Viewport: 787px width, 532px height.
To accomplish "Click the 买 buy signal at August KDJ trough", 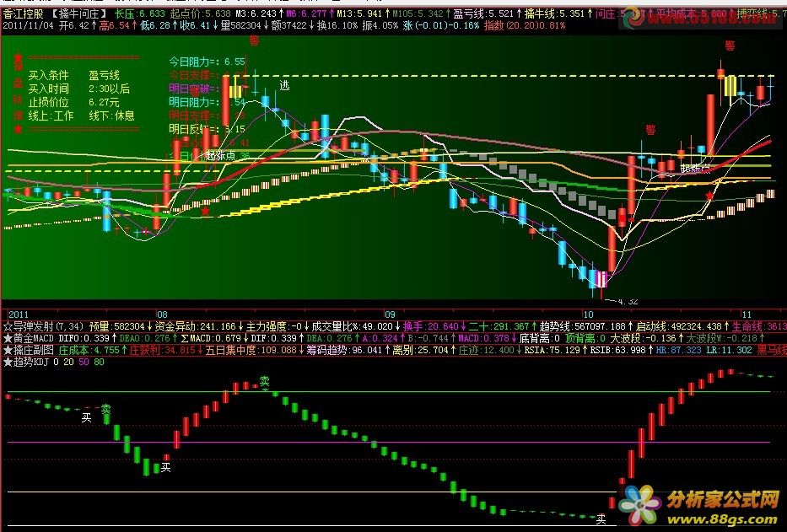I will click(x=165, y=467).
